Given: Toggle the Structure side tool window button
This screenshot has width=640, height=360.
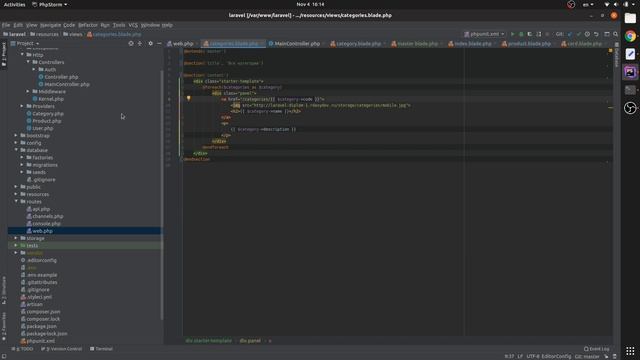Looking at the screenshot, I should pyautogui.click(x=4, y=291).
